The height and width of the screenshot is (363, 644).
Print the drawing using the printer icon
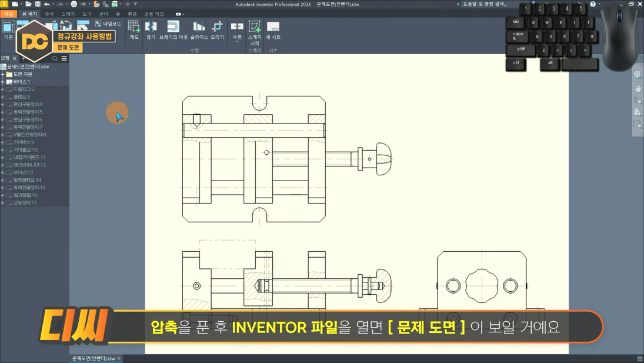(74, 4)
